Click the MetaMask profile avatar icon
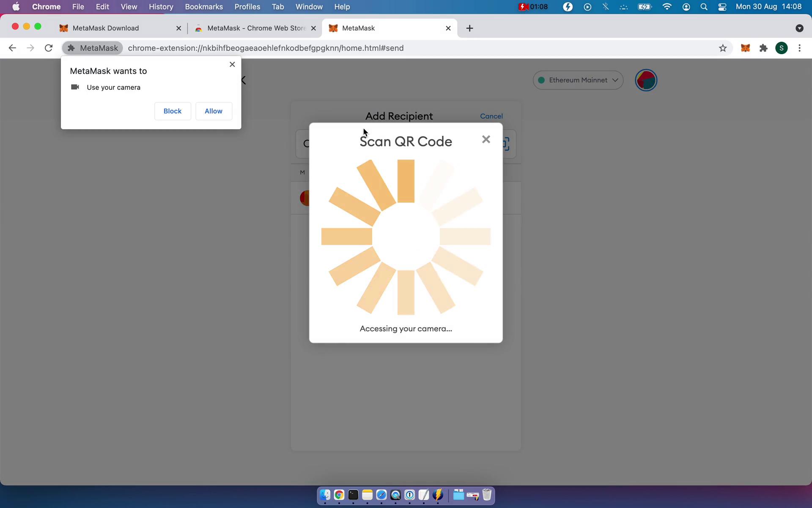Screen dimensions: 812x508 (x=645, y=80)
